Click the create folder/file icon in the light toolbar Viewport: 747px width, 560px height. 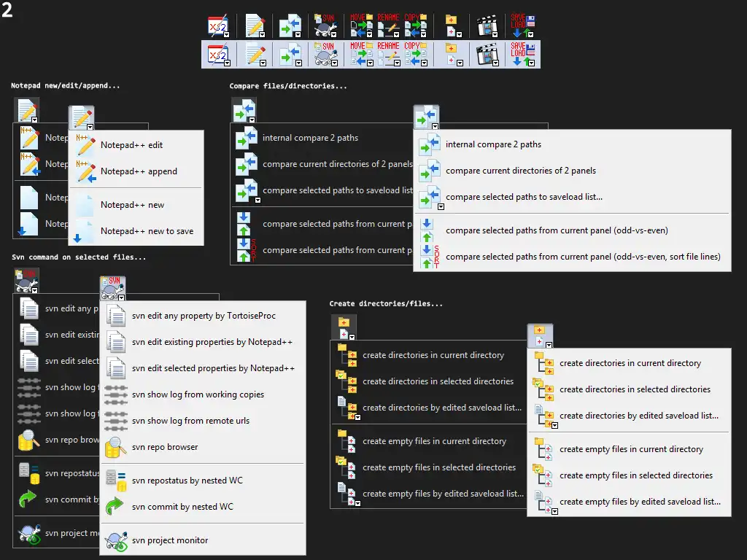pos(452,55)
